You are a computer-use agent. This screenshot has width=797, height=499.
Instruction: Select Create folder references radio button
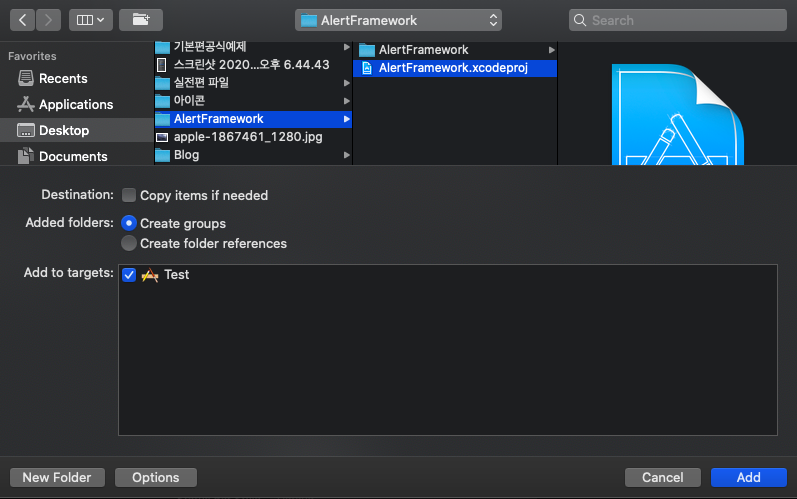pos(129,243)
